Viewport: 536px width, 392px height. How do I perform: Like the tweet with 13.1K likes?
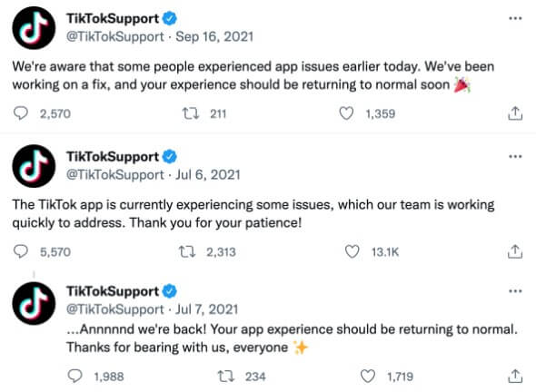[x=352, y=251]
